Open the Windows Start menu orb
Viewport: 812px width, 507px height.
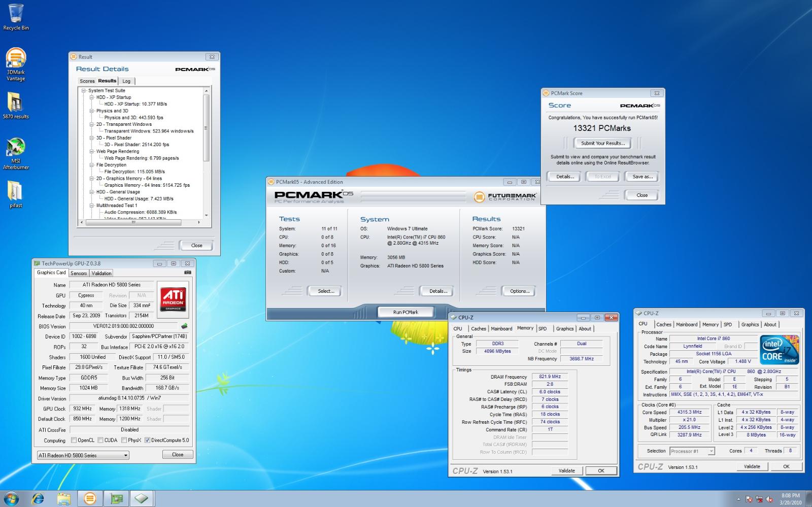[x=11, y=498]
